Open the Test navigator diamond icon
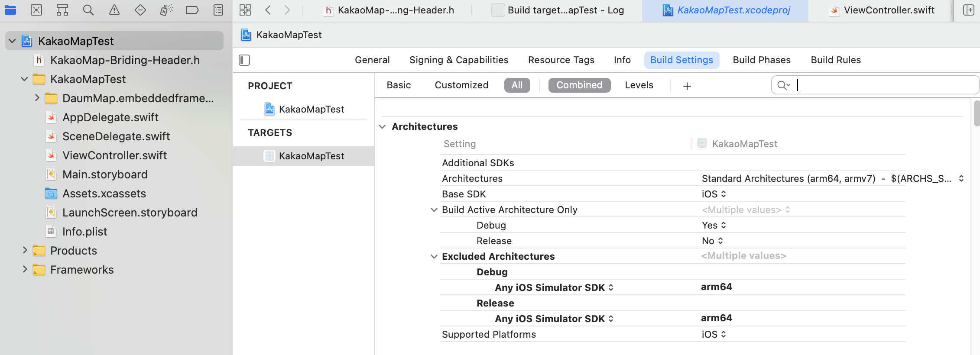Screen dimensions: 980x355 [140, 10]
